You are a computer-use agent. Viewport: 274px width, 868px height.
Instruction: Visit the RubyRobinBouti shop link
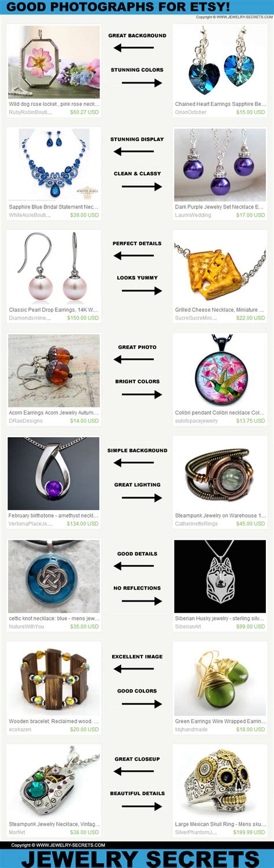30,112
